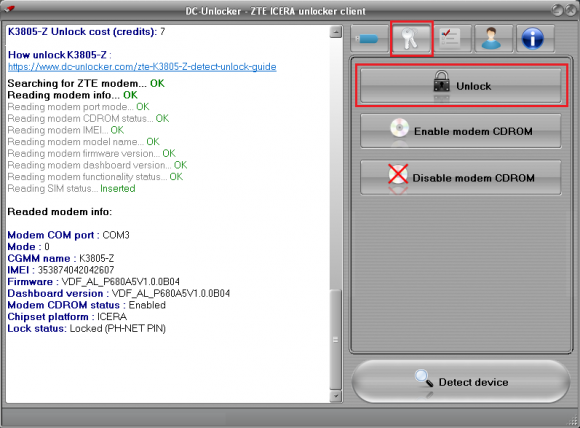Start Detect device search
The height and width of the screenshot is (428, 580).
[x=461, y=382]
